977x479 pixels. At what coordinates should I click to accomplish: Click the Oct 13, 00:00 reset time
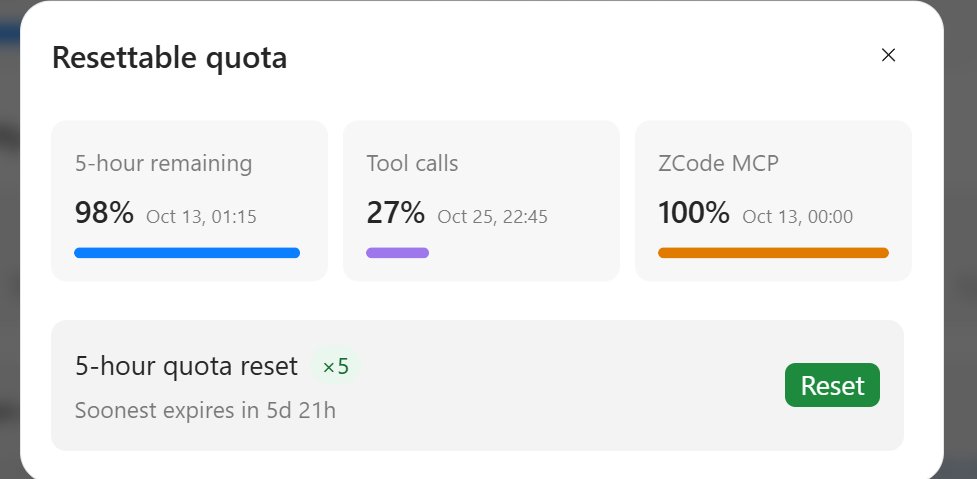click(798, 217)
